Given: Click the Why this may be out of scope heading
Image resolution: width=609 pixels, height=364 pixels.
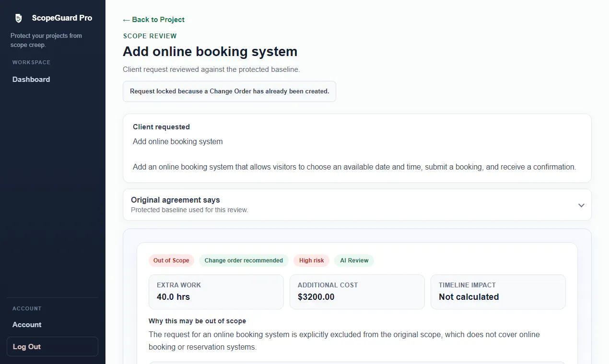Looking at the screenshot, I should tap(197, 321).
